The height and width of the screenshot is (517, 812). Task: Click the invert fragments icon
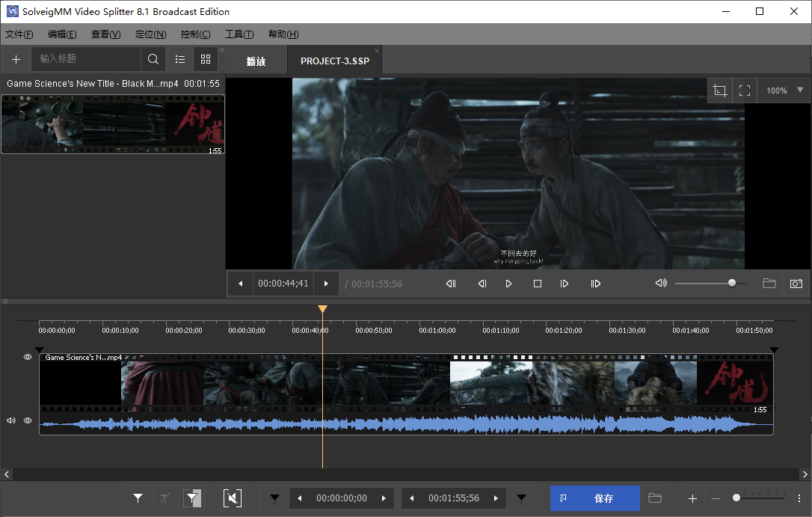click(x=192, y=498)
